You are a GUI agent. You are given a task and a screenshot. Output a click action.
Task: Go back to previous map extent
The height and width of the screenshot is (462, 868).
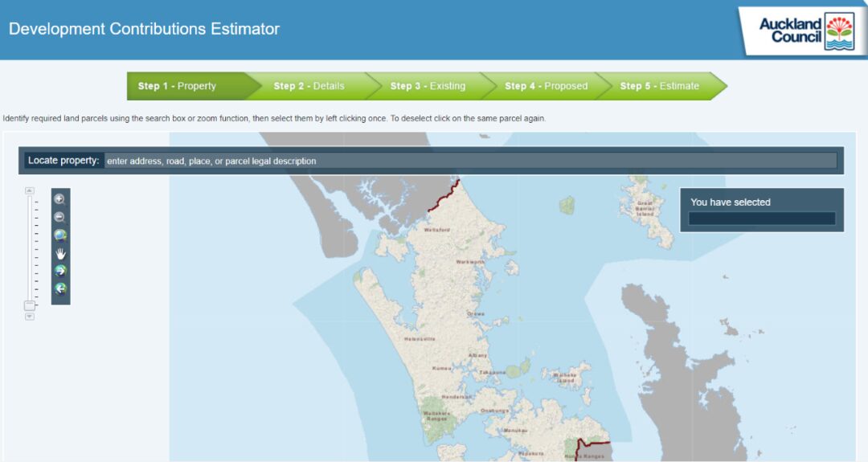[x=59, y=288]
